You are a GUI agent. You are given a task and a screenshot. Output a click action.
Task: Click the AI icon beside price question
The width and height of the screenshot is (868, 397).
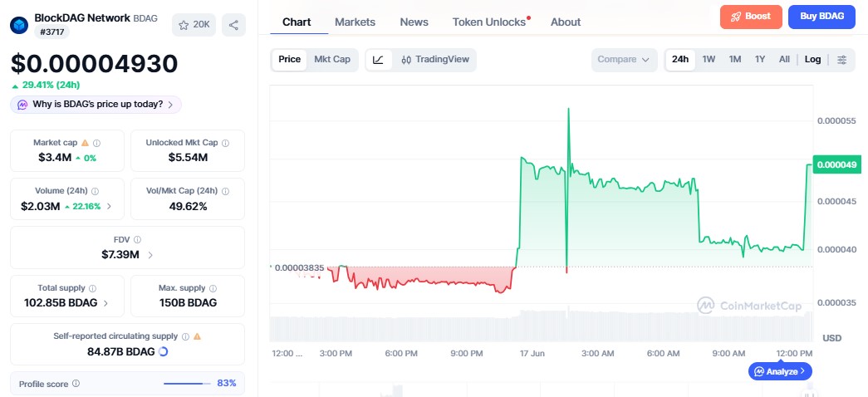22,104
